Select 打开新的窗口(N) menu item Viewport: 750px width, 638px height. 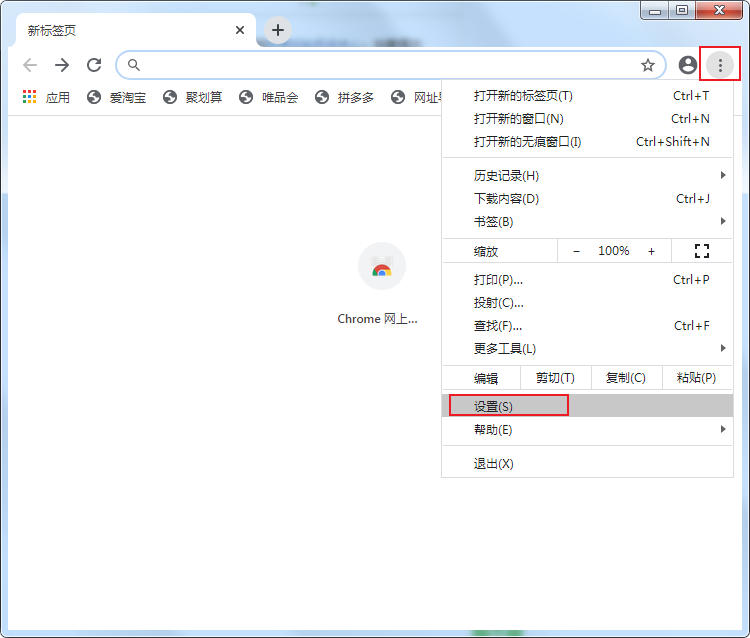point(587,119)
